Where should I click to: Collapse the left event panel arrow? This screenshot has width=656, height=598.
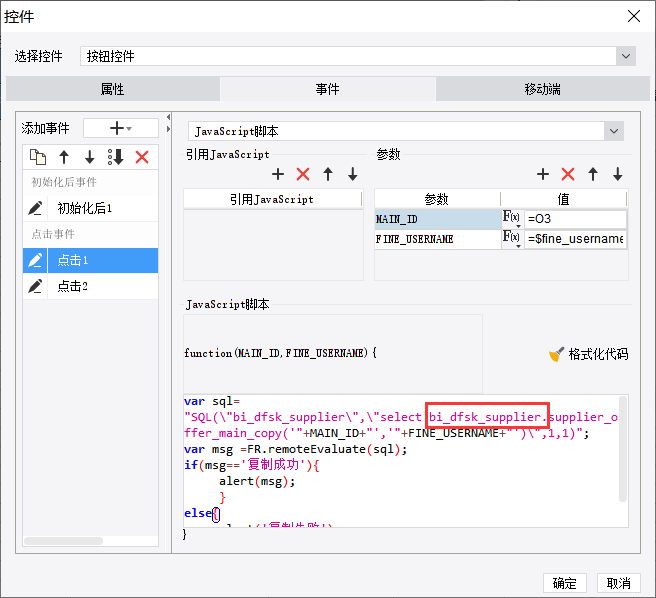[168, 117]
